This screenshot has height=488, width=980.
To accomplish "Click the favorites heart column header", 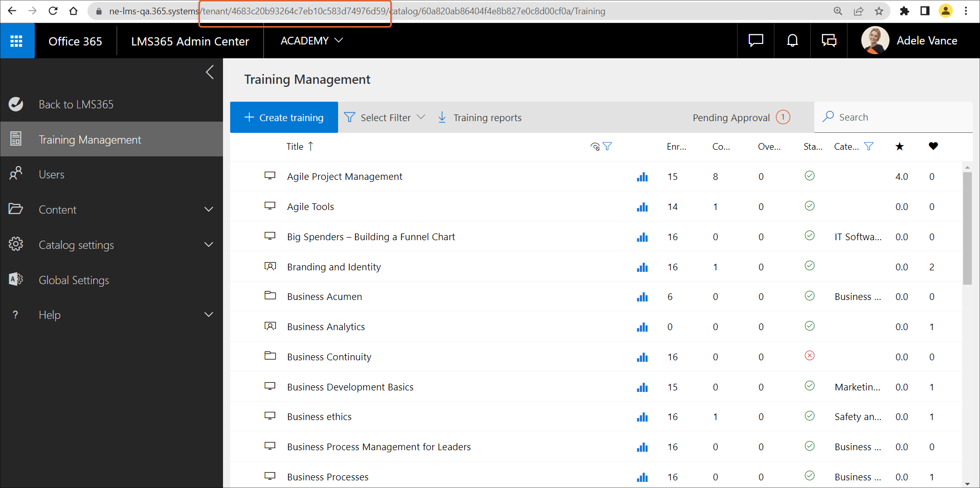I will [x=933, y=147].
